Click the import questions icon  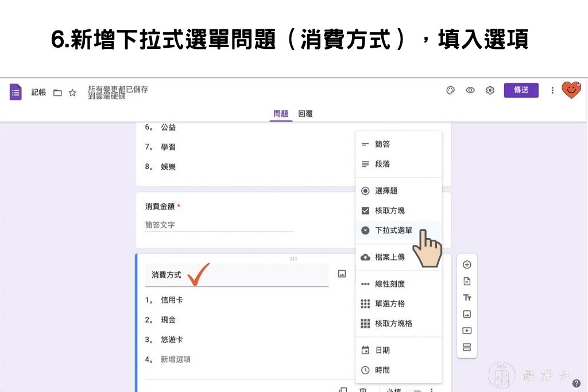point(467,281)
